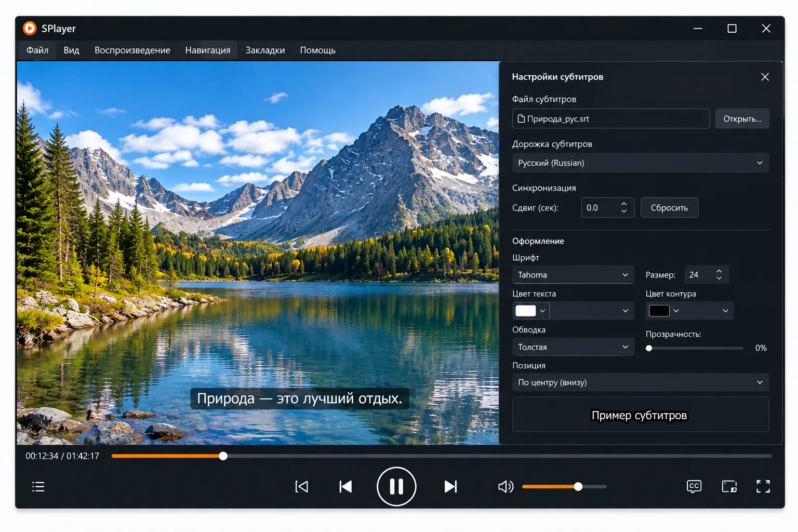Click the black outline color swatch

659,311
